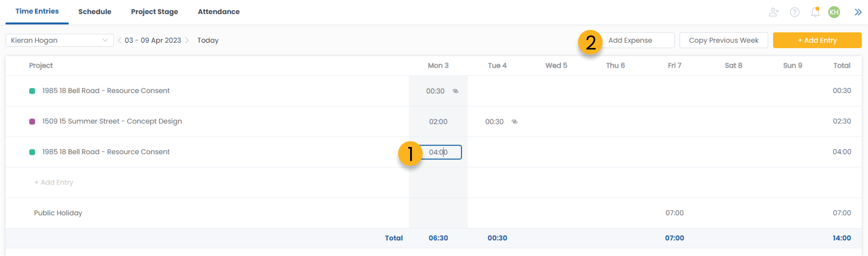Click the Public Holiday row label
Image resolution: width=868 pixels, height=256 pixels.
click(x=58, y=213)
